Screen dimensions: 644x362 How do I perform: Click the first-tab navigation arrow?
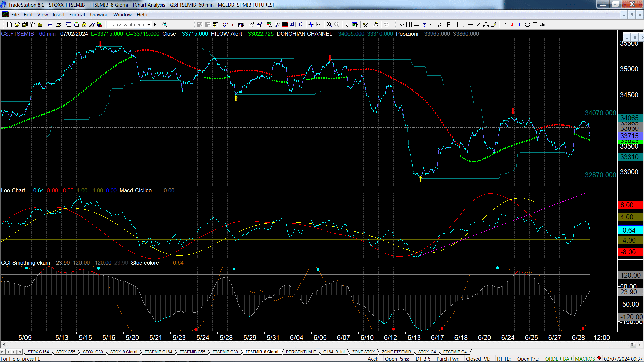point(3,352)
